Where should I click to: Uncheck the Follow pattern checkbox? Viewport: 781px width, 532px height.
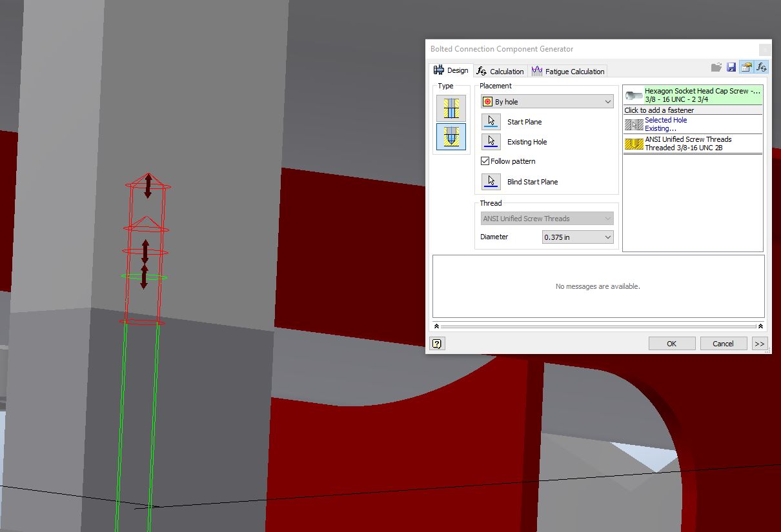[485, 161]
